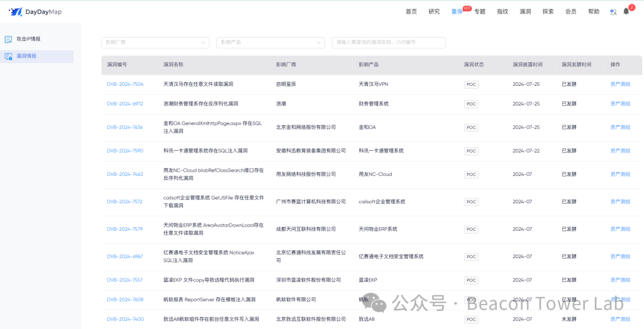Open vulnerability DVB-2024-7579

[x=125, y=229]
